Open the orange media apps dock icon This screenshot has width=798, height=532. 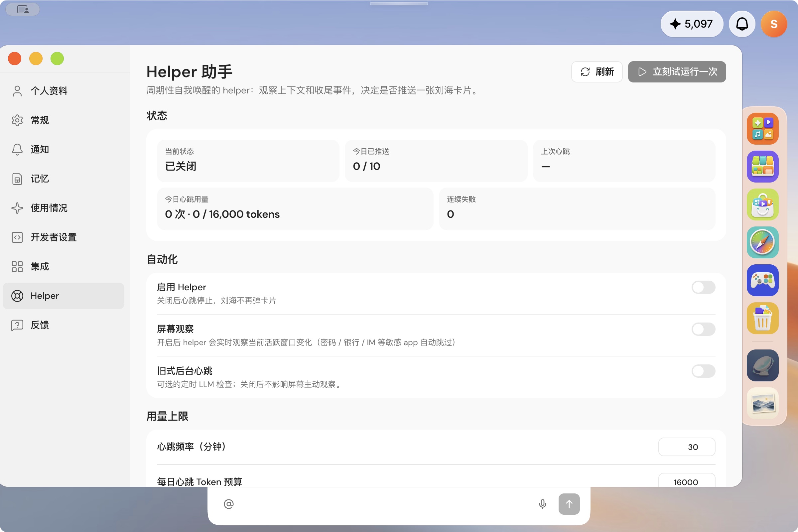pyautogui.click(x=762, y=129)
